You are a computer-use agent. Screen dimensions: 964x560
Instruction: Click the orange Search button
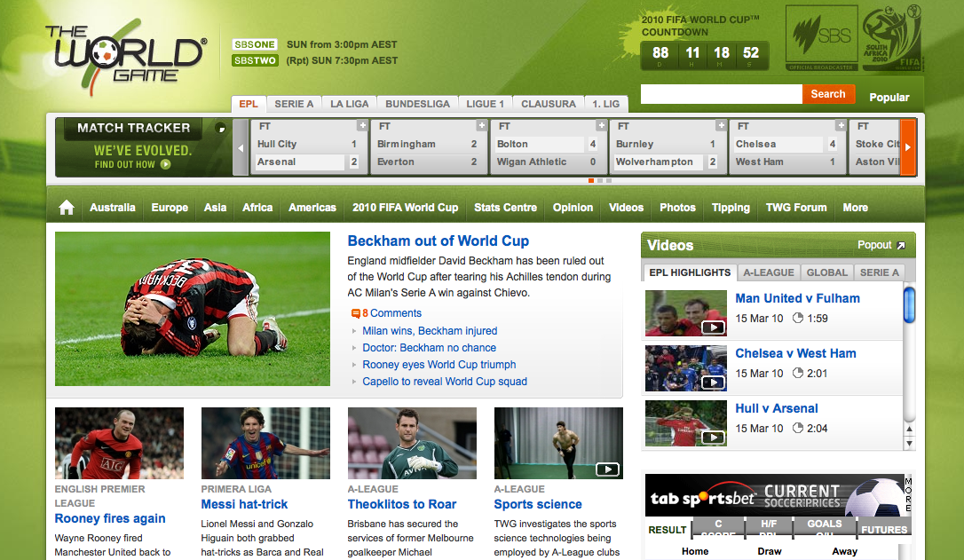pyautogui.click(x=828, y=94)
